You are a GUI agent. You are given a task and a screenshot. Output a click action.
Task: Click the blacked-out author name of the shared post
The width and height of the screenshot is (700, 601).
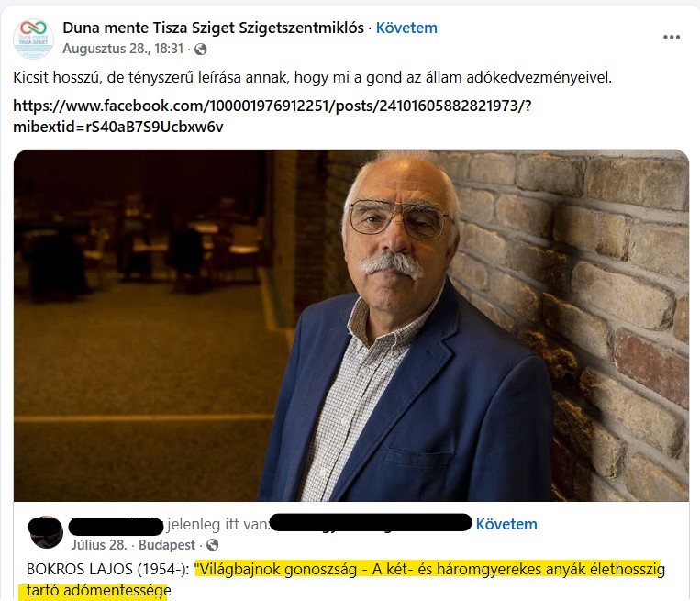pos(117,527)
